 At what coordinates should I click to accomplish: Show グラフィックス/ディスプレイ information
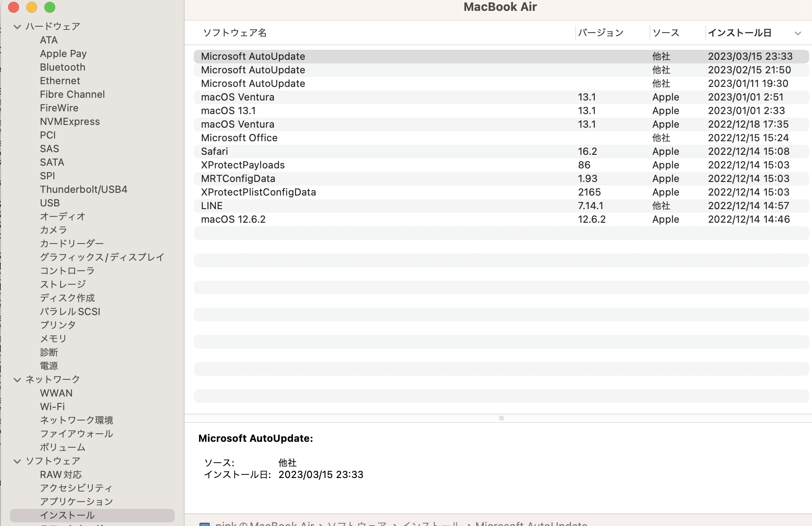pos(102,258)
